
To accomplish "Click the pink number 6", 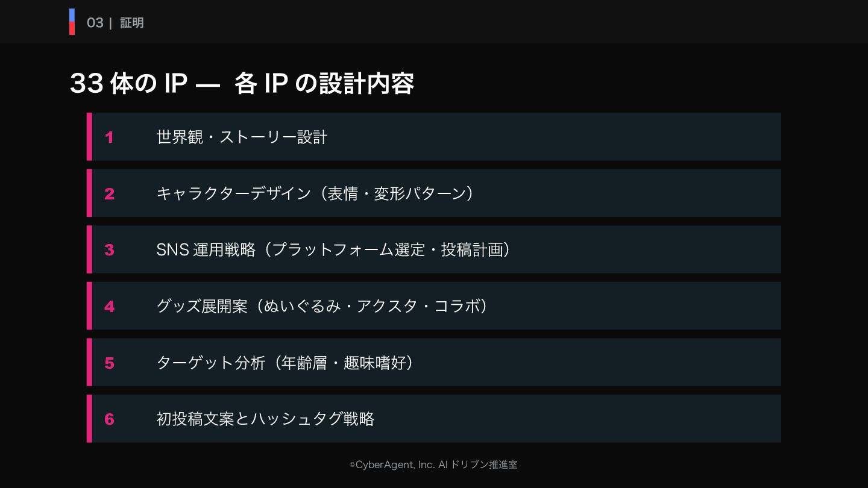I will (x=109, y=419).
